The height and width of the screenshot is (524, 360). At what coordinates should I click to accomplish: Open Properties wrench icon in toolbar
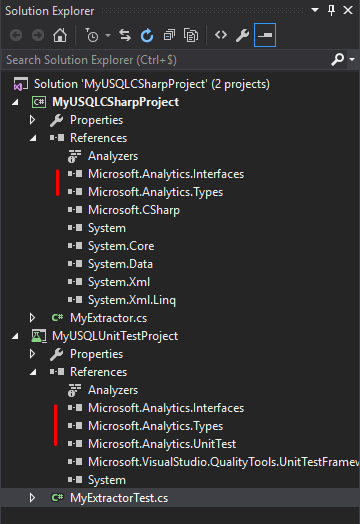click(x=242, y=35)
